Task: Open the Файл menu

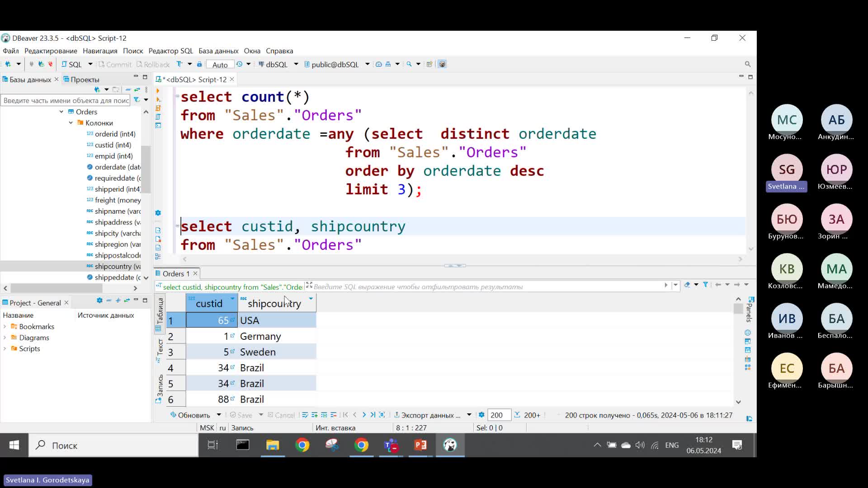Action: [x=11, y=51]
